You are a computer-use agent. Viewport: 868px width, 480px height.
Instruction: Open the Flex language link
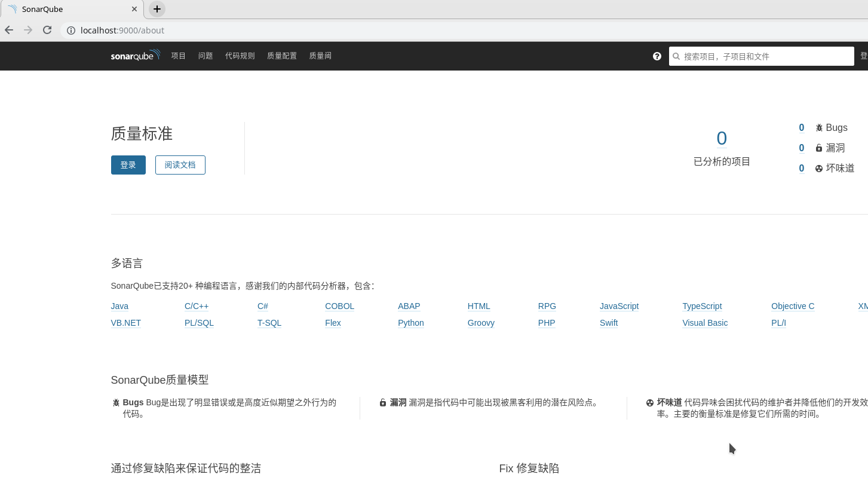click(333, 323)
